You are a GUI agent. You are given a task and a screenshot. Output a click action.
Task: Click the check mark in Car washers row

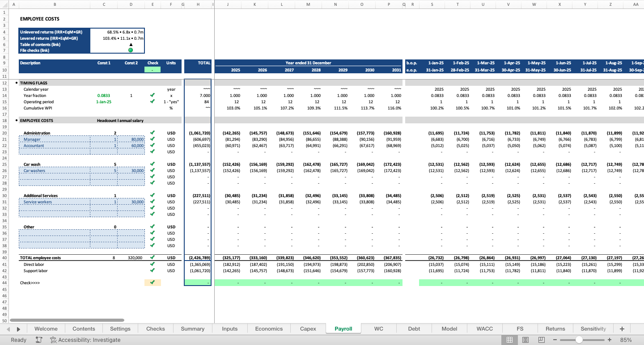[x=153, y=170]
